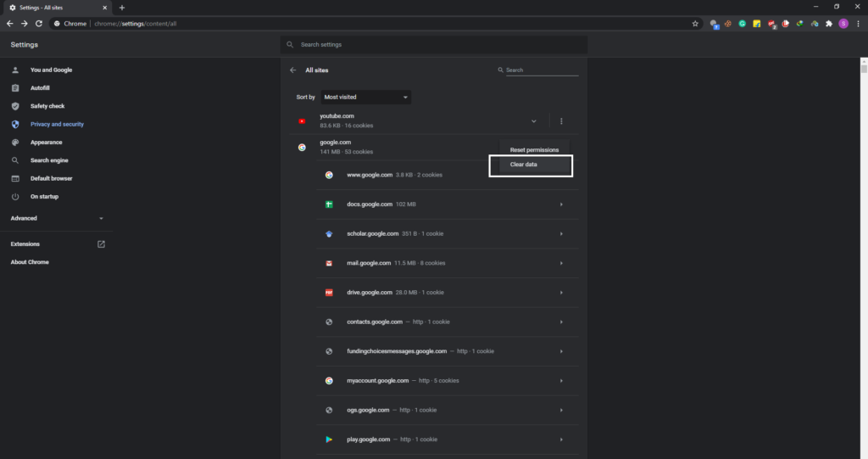868x459 pixels.
Task: Click the Appearance palette icon
Action: pyautogui.click(x=15, y=143)
